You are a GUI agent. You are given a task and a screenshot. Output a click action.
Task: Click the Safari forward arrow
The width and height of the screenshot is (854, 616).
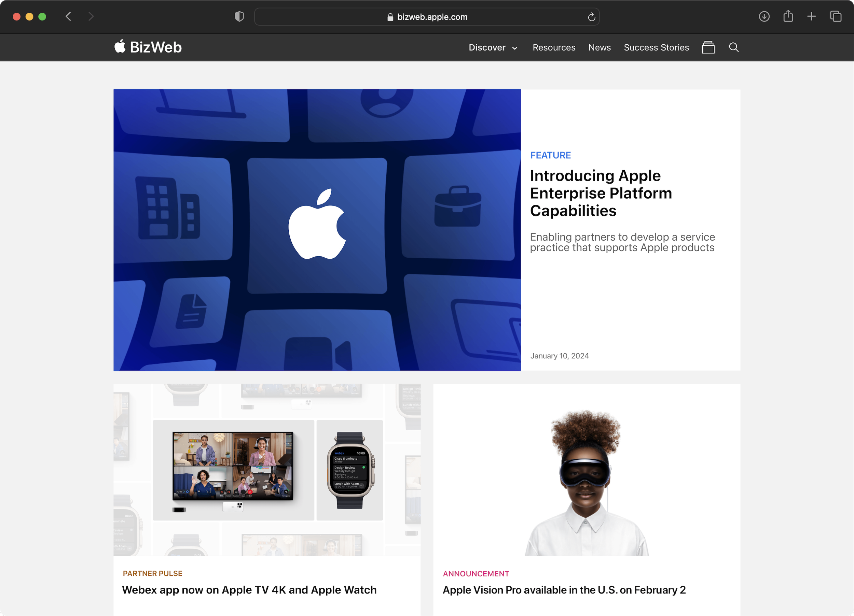point(91,17)
